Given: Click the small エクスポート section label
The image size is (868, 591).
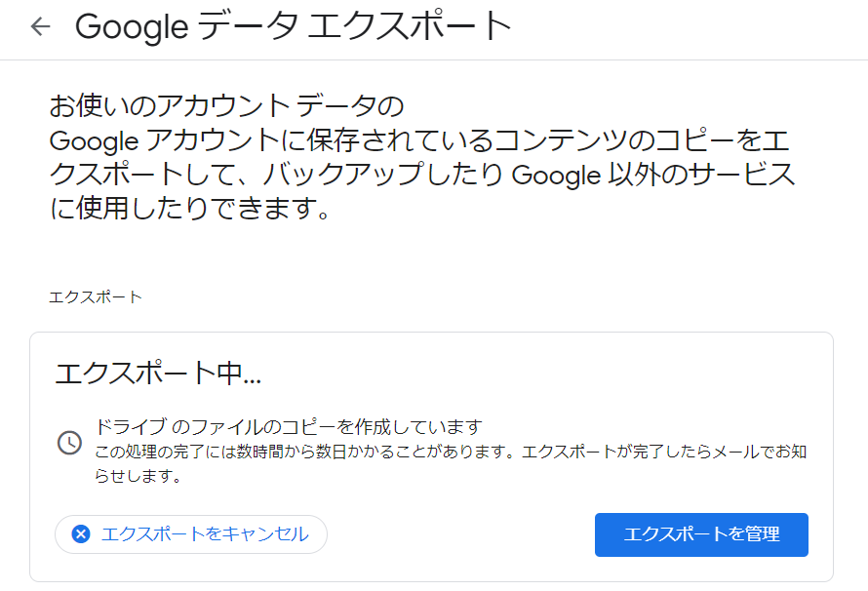Looking at the screenshot, I should (96, 296).
